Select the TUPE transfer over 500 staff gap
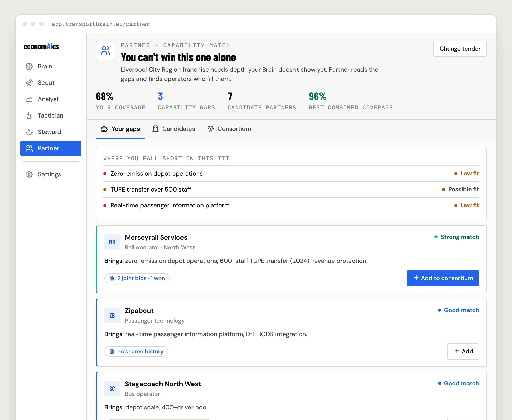This screenshot has width=512, height=420. tap(291, 190)
